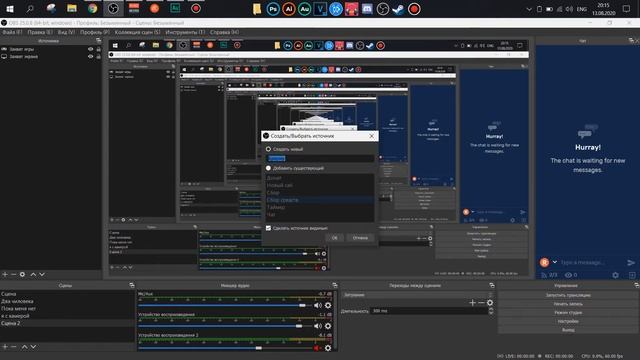Viewport: 640px width, 360px height.
Task: Select the Создать новый radio button
Action: coord(268,149)
